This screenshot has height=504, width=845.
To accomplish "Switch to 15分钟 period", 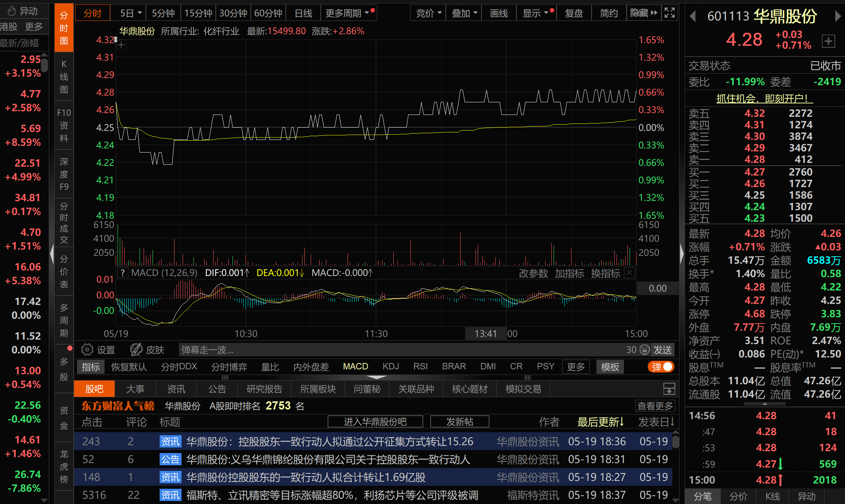I will coord(198,13).
